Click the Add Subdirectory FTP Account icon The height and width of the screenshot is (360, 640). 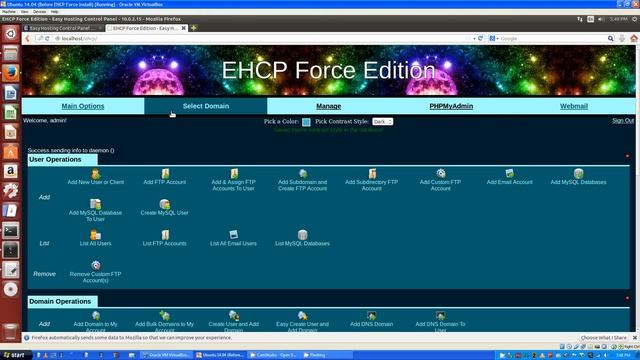[372, 173]
